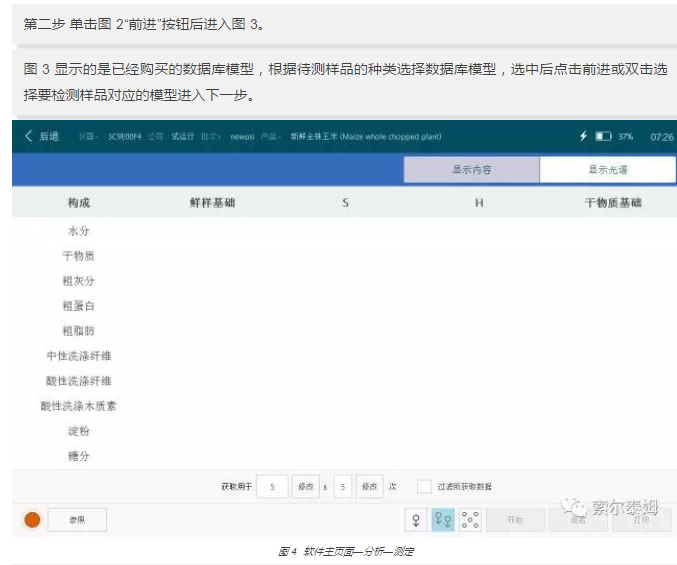The image size is (677, 565).
Task: Select the 粗蛋白 row
Action: [x=79, y=306]
